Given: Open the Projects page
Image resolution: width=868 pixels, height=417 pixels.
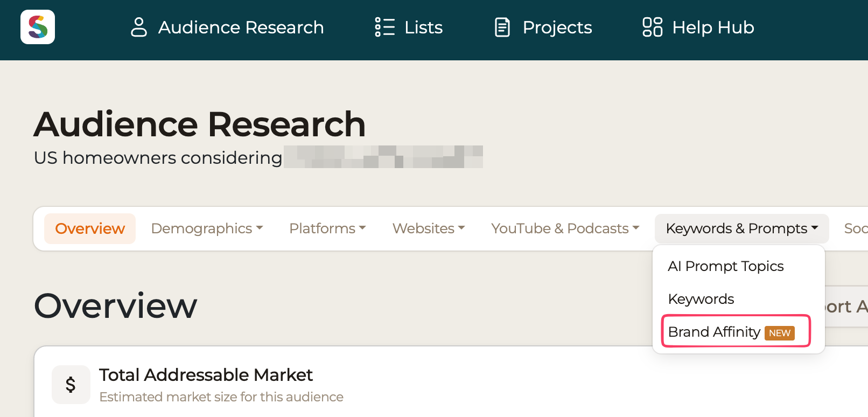Looking at the screenshot, I should pos(543,27).
